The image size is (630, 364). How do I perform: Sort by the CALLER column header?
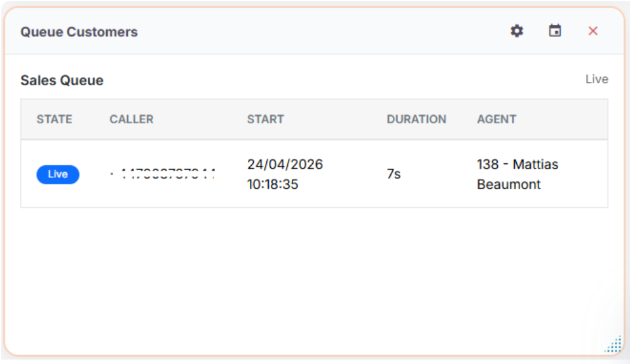(x=131, y=119)
